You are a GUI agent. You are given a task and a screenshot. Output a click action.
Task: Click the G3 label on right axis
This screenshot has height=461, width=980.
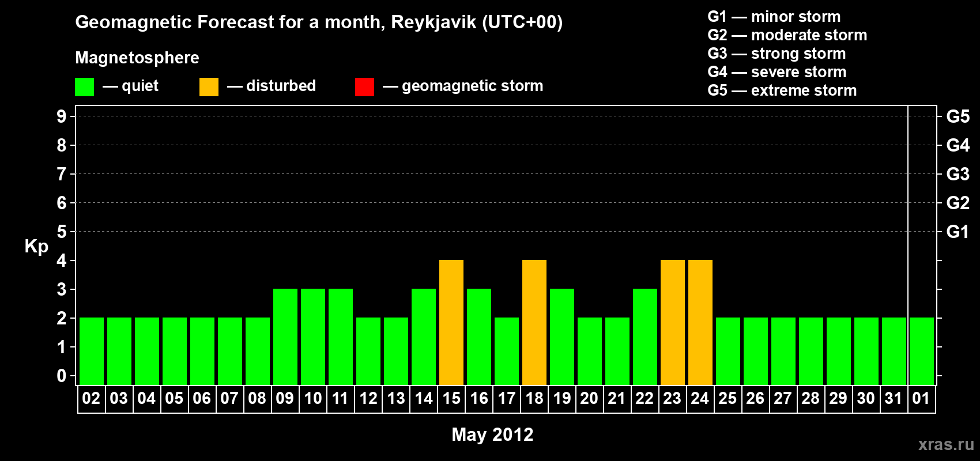tap(958, 174)
